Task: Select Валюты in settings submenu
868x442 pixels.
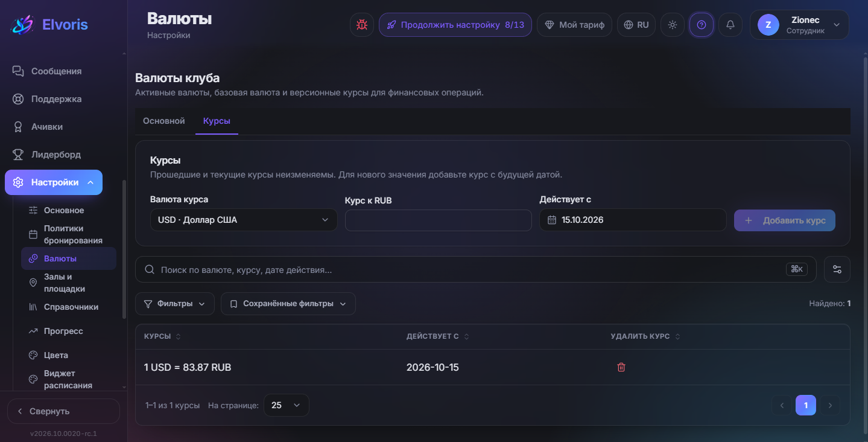Action: 69,258
